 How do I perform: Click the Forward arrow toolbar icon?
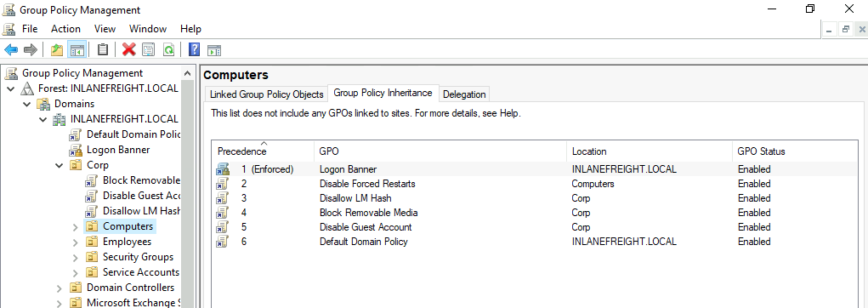31,50
